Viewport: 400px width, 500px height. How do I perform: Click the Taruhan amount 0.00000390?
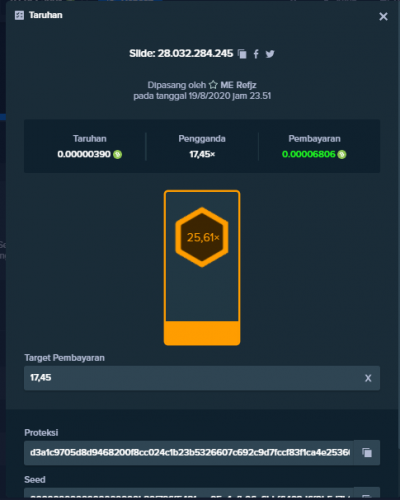(x=84, y=154)
